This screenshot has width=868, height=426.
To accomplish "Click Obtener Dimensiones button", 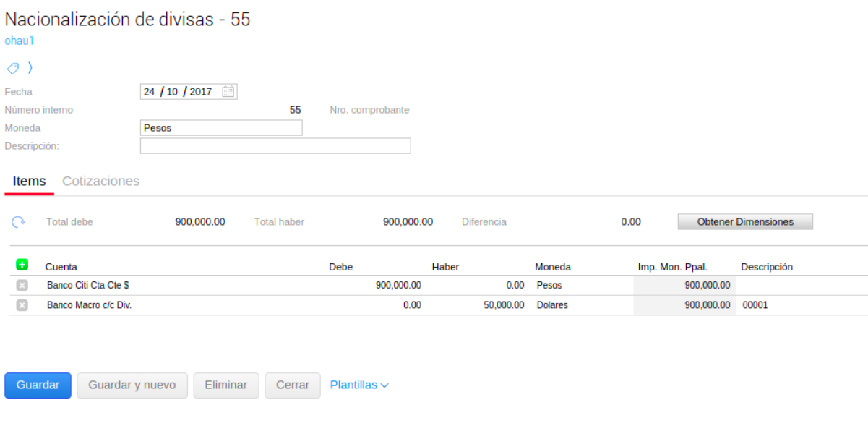I will [x=744, y=222].
